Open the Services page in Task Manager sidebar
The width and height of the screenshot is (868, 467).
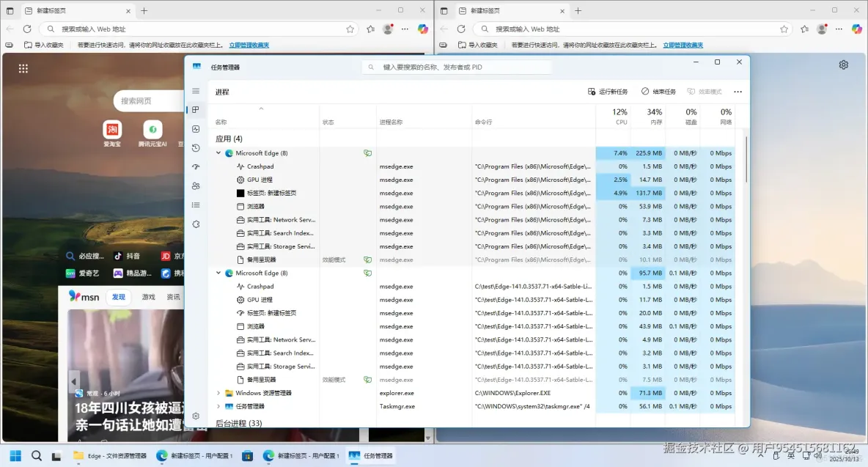coord(195,224)
